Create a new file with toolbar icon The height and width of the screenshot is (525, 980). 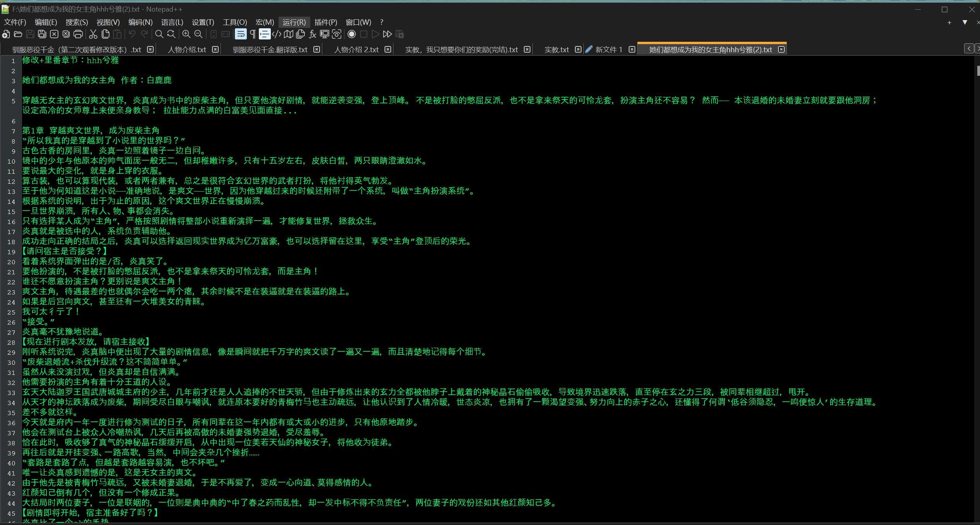click(x=6, y=34)
